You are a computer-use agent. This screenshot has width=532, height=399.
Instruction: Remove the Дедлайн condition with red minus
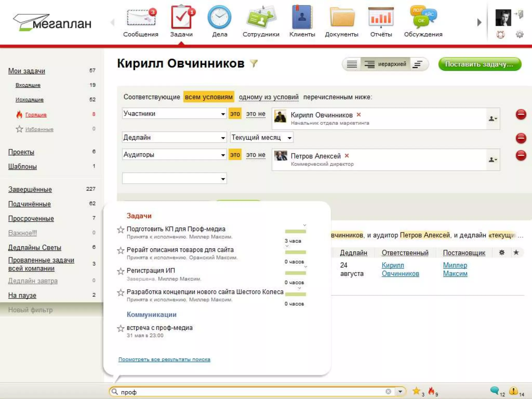tap(521, 138)
